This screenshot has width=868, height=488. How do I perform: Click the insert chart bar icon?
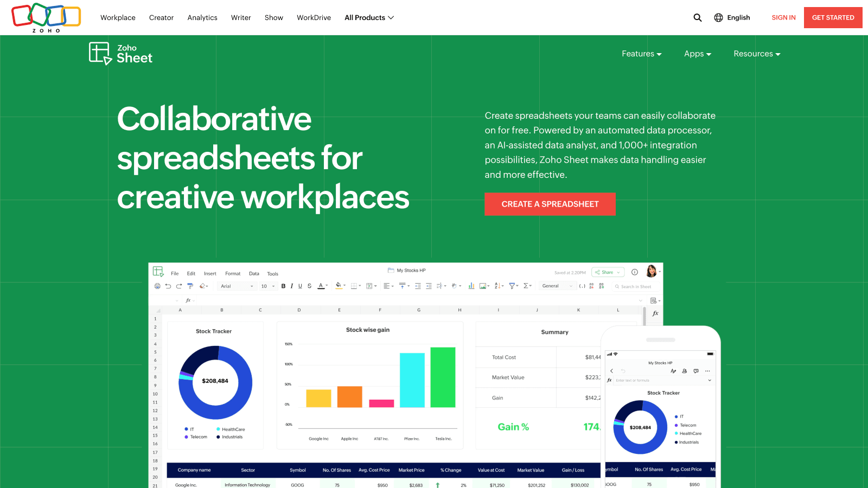[x=471, y=286]
